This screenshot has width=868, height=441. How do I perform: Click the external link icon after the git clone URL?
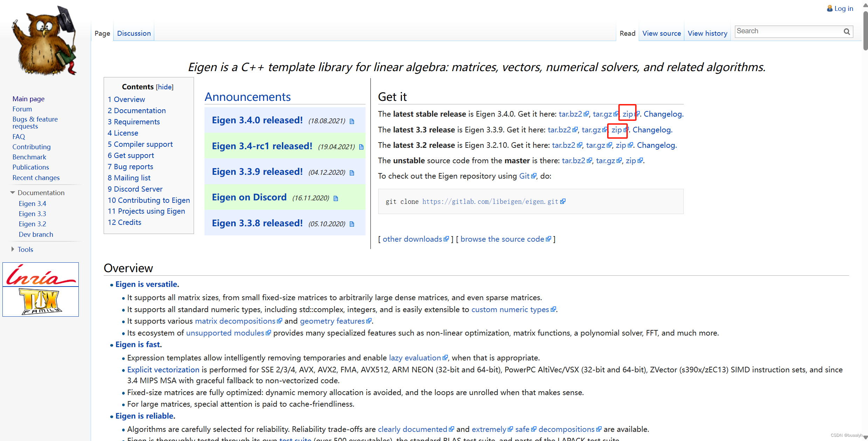tap(562, 201)
